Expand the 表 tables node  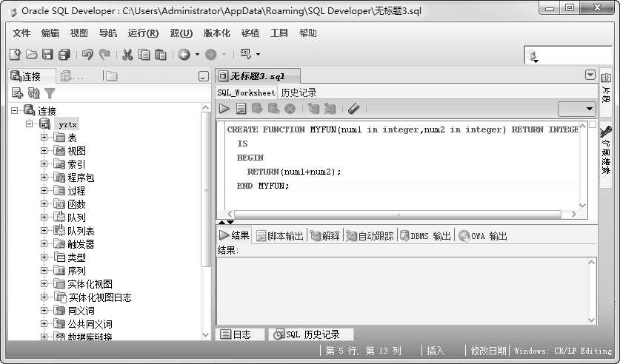(x=44, y=138)
